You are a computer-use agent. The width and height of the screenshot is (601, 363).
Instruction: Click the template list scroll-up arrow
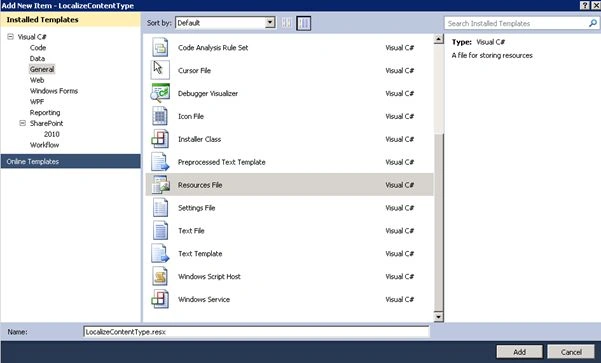click(438, 39)
